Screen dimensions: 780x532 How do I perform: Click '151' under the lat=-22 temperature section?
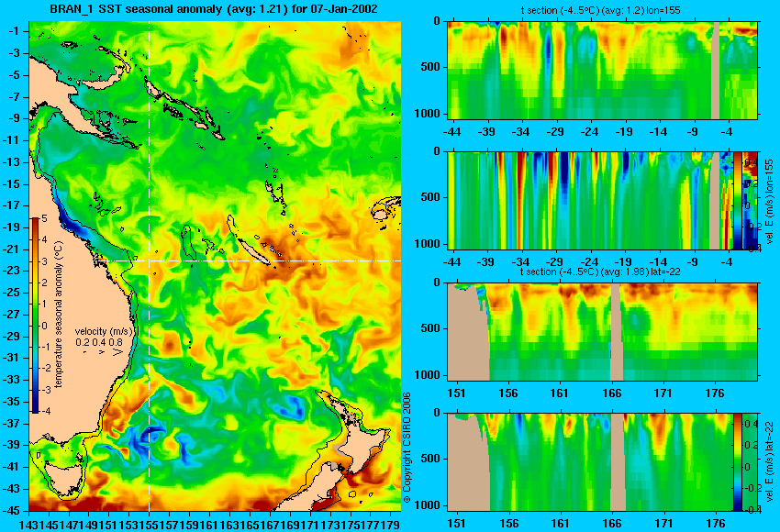[x=456, y=393]
